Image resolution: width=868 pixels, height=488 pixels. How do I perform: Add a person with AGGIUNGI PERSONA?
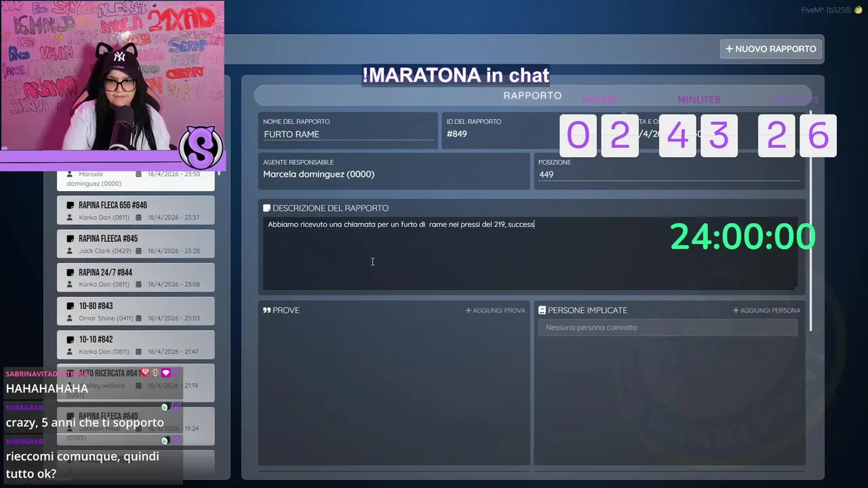766,310
